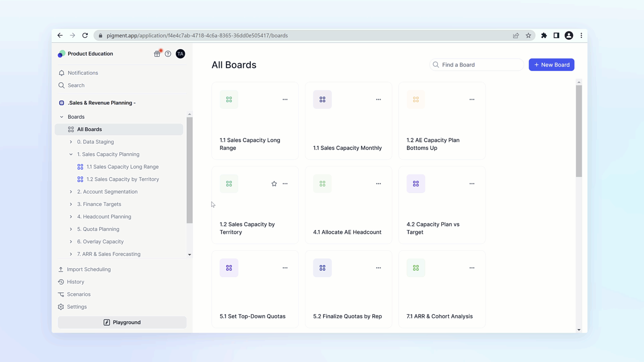The width and height of the screenshot is (644, 362).
Task: Click the share page icon in address bar
Action: tap(516, 35)
